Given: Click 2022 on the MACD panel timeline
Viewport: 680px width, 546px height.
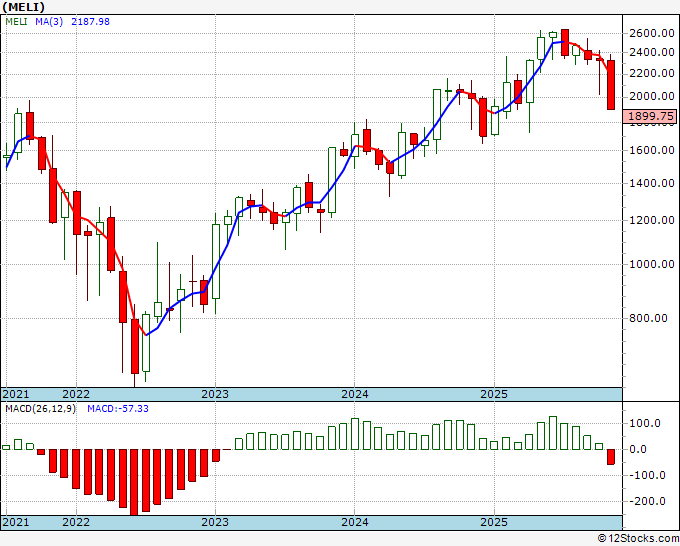Looking at the screenshot, I should coord(76,522).
